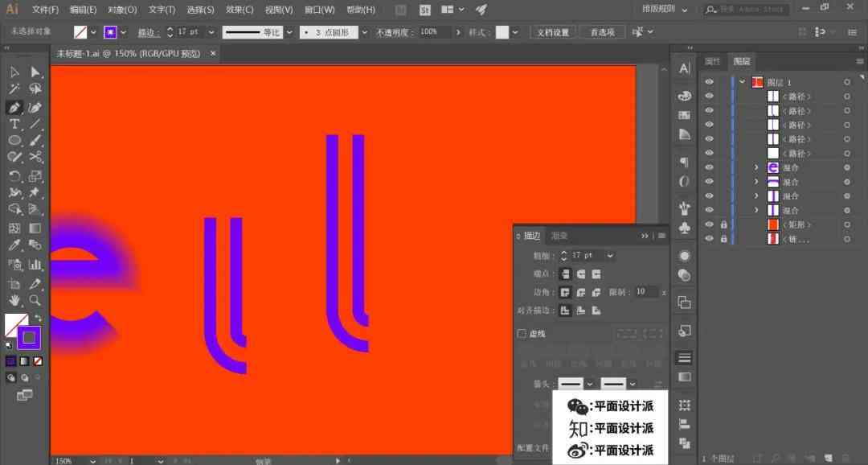Select the Type (T) tool
This screenshot has height=465, width=868.
(14, 124)
